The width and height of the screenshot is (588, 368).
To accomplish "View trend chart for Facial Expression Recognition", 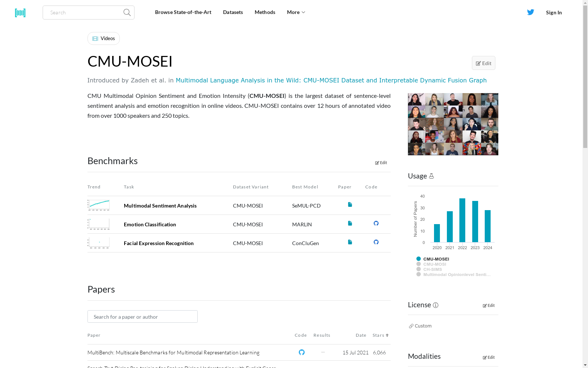I will (x=98, y=243).
